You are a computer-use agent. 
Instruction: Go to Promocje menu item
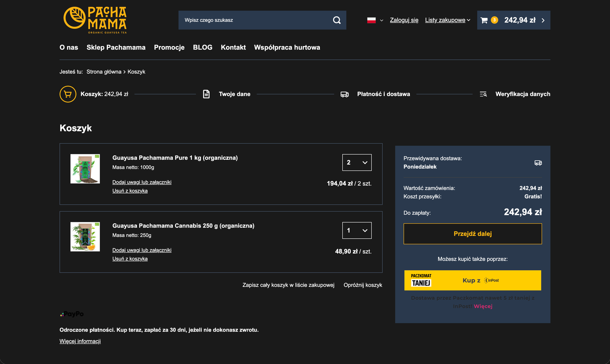169,47
